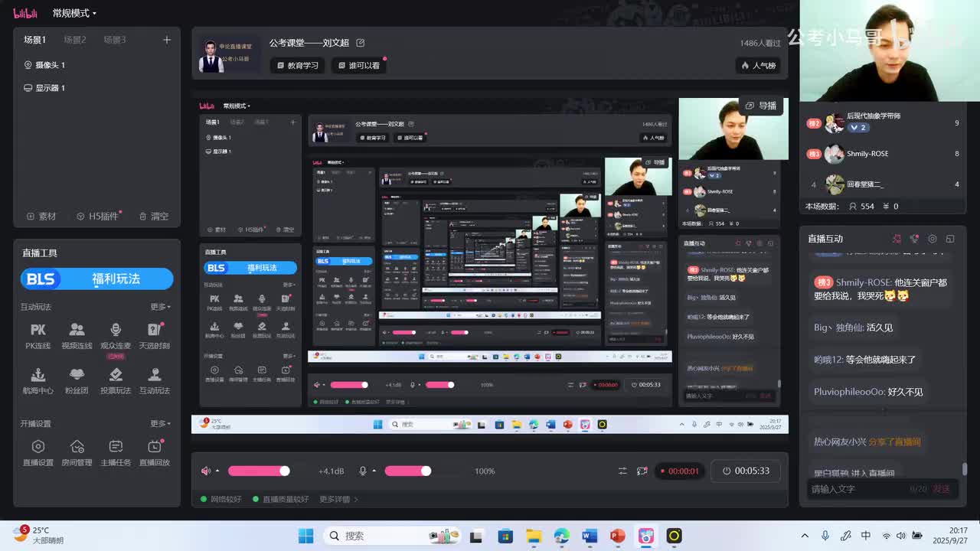The width and height of the screenshot is (980, 551).
Task: Click the gift icon in 直播互动 header
Action: [x=914, y=239]
